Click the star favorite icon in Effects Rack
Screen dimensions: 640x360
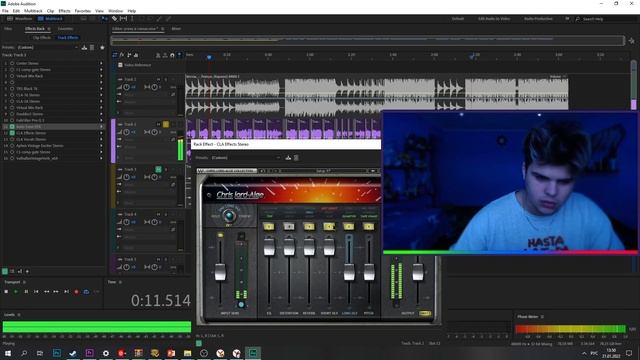(x=102, y=47)
